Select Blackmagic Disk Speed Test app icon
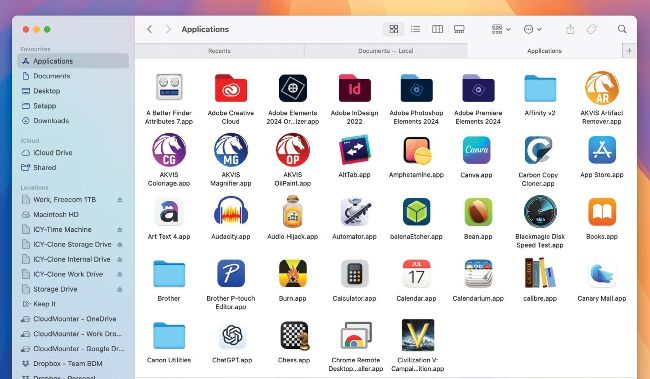 coord(540,211)
